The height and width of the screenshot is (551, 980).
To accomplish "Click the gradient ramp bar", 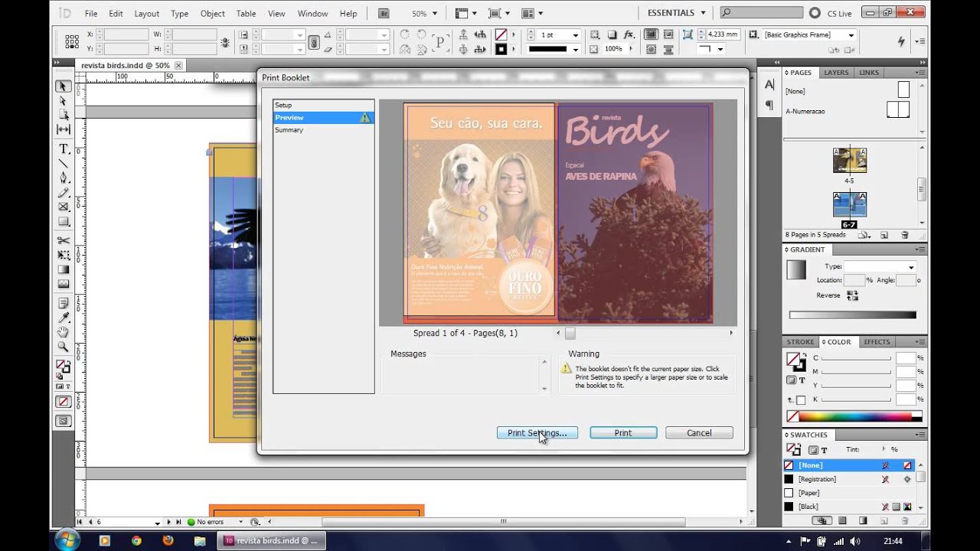I will (x=852, y=315).
